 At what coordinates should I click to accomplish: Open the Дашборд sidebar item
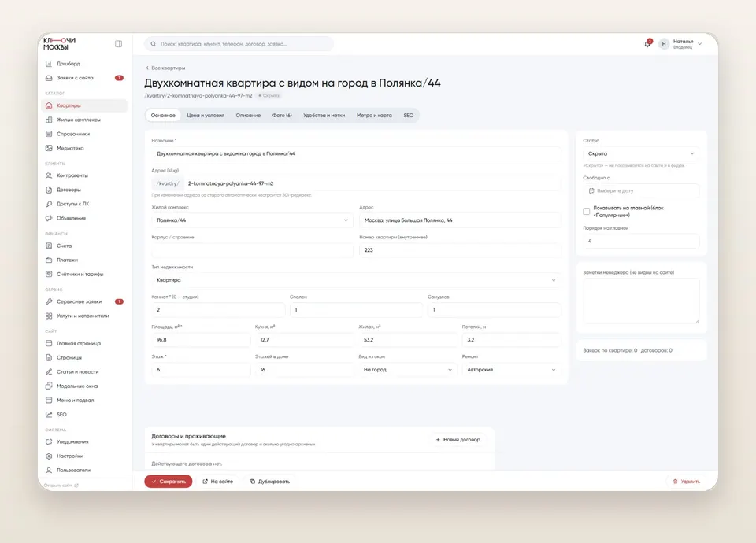84,64
